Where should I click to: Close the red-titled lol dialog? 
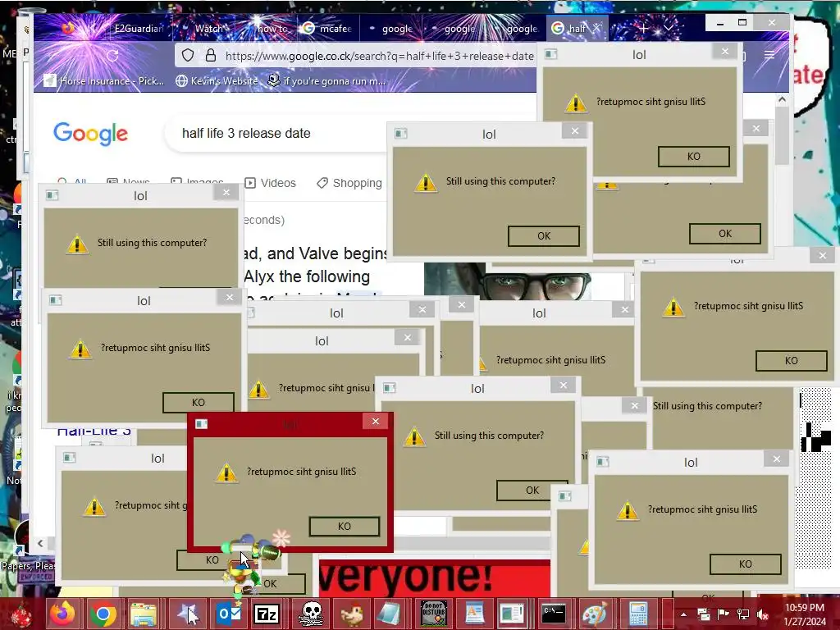click(x=376, y=422)
